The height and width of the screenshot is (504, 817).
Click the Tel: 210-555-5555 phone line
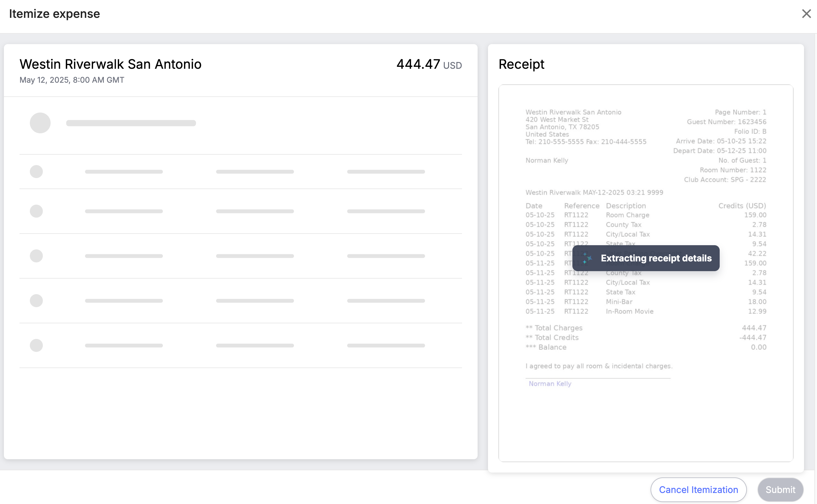tap(586, 142)
